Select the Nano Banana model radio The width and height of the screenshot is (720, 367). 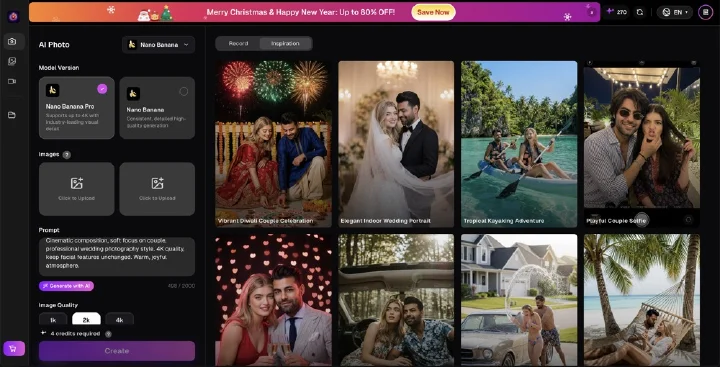(184, 91)
